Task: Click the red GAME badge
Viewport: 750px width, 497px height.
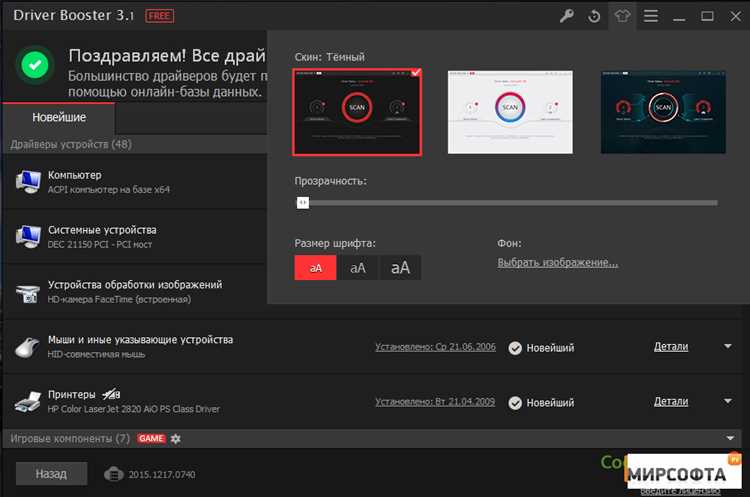Action: click(152, 439)
